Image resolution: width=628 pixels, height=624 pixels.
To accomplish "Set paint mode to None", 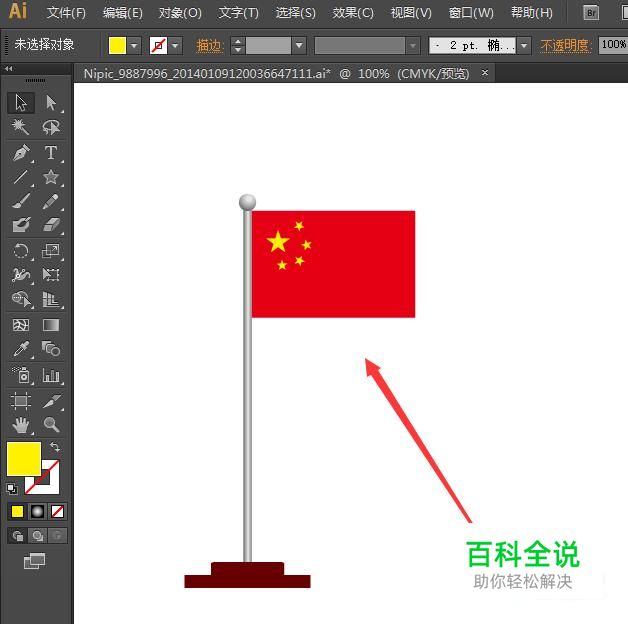I will point(57,511).
